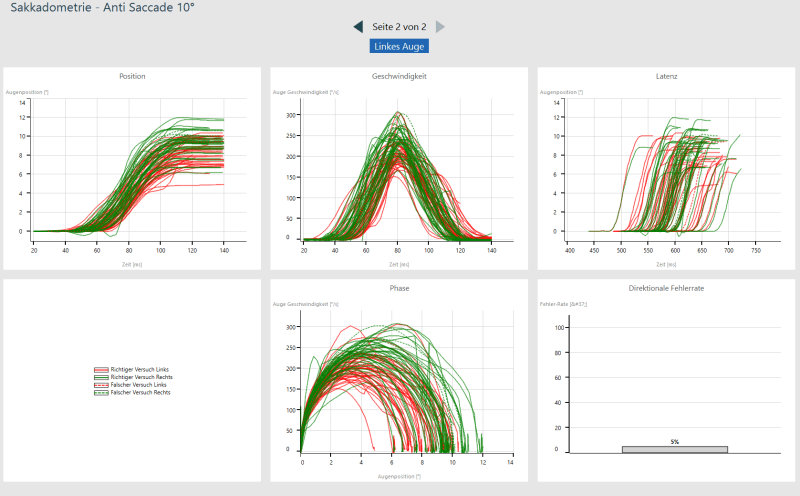Click the Linkes Auge button

point(399,46)
